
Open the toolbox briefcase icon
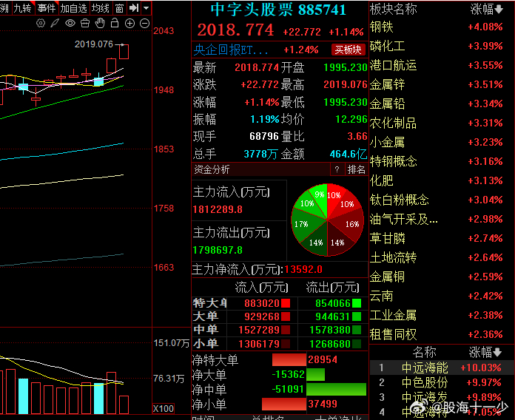85,23
